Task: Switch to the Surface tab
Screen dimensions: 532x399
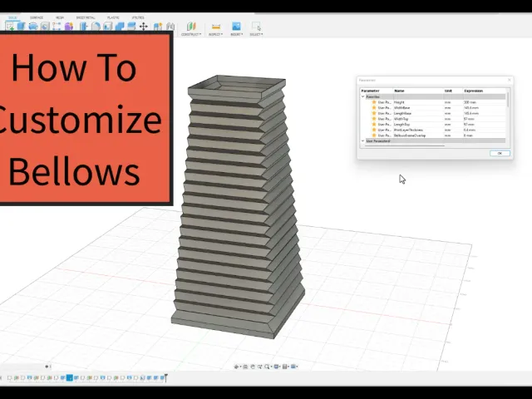Action: (37, 17)
